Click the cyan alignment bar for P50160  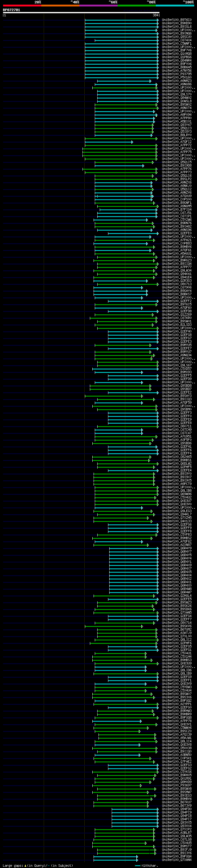(x=122, y=78)
